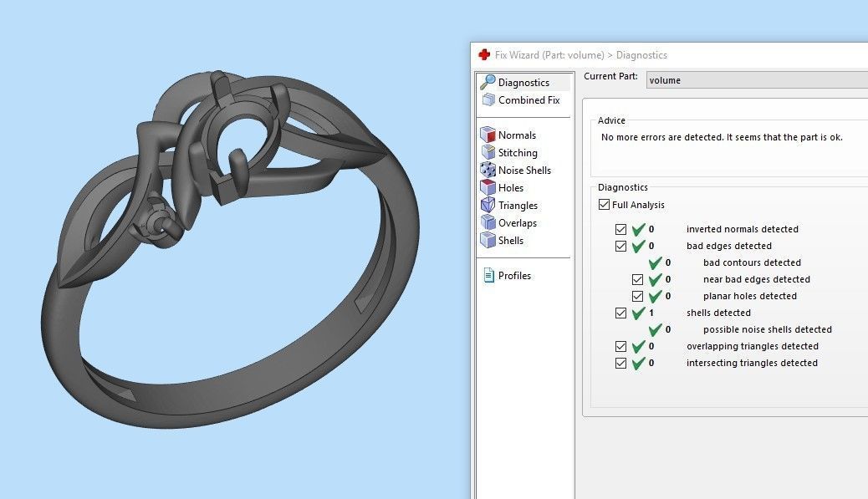Click the Combined Fix cube icon
868x499 pixels.
click(488, 99)
